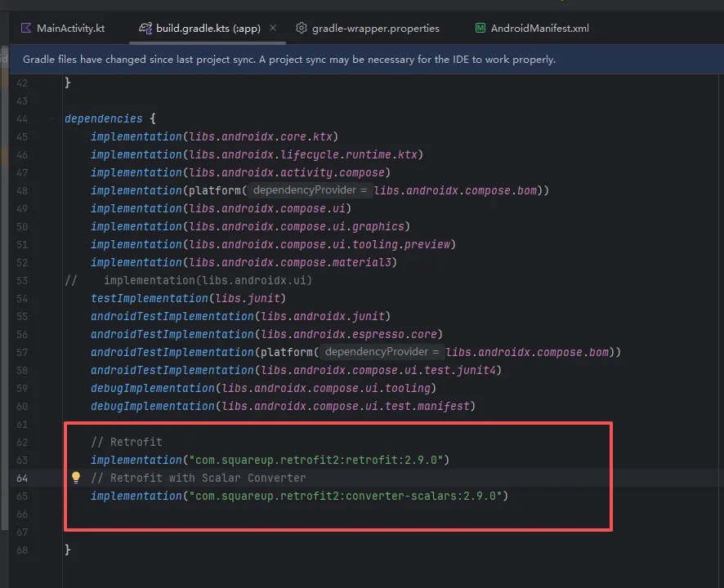Click the Gradle files changed sync notification banner
The image size is (724, 588).
pyautogui.click(x=367, y=60)
